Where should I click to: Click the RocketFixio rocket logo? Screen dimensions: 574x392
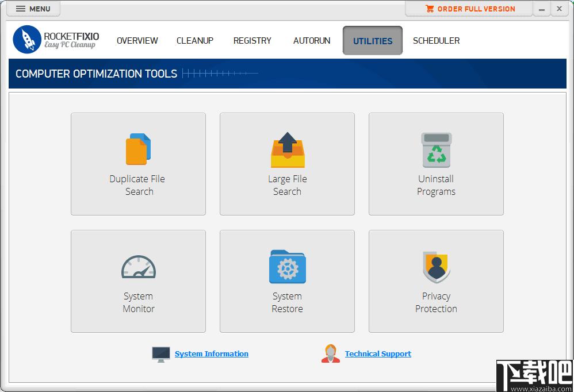pyautogui.click(x=27, y=40)
